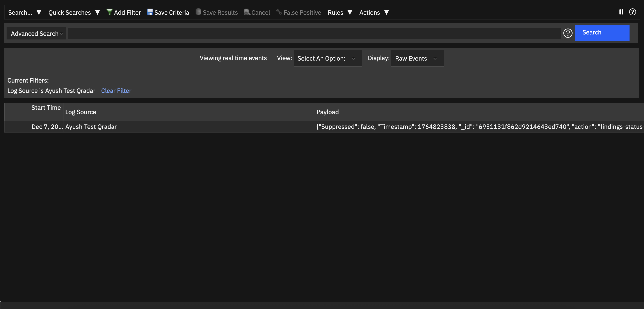This screenshot has height=309, width=644.
Task: Open the View 'Select An Option' dropdown
Action: coord(327,58)
